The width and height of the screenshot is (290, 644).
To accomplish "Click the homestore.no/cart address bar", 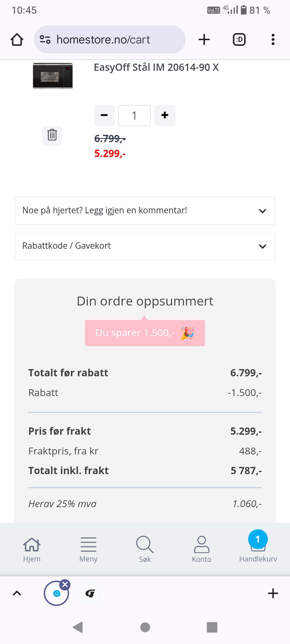I will tap(110, 39).
